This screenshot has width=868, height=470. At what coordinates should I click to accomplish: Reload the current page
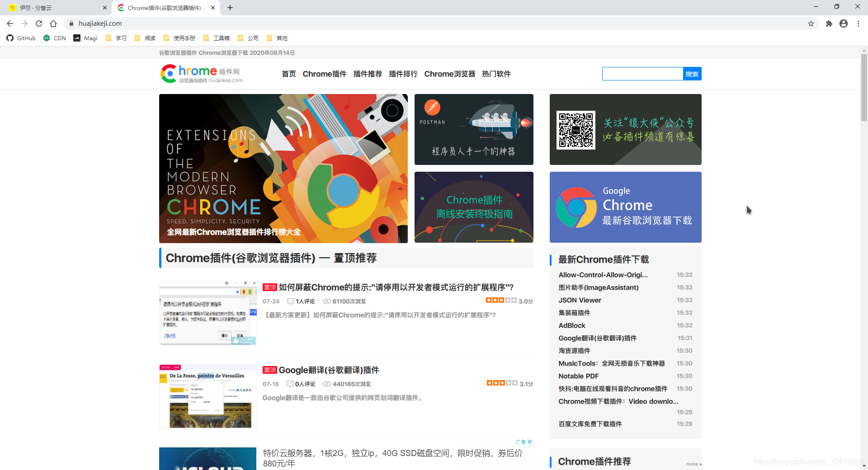39,23
